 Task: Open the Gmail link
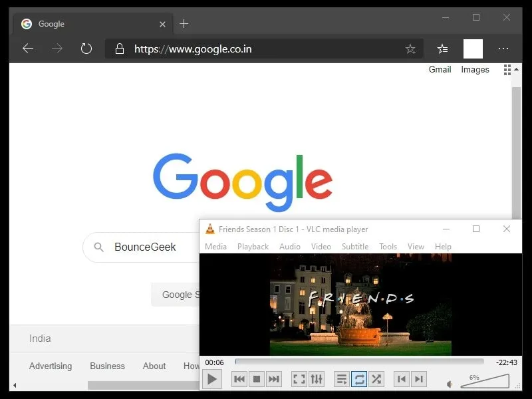[x=440, y=69]
